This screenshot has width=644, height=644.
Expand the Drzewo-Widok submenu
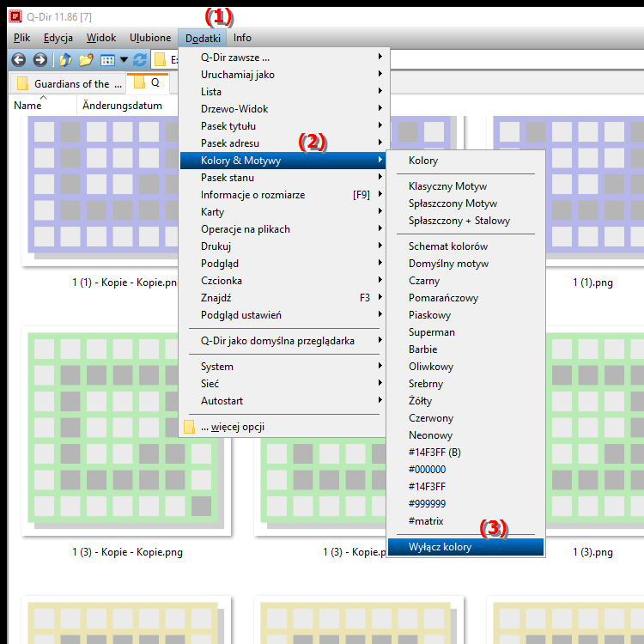pyautogui.click(x=283, y=109)
